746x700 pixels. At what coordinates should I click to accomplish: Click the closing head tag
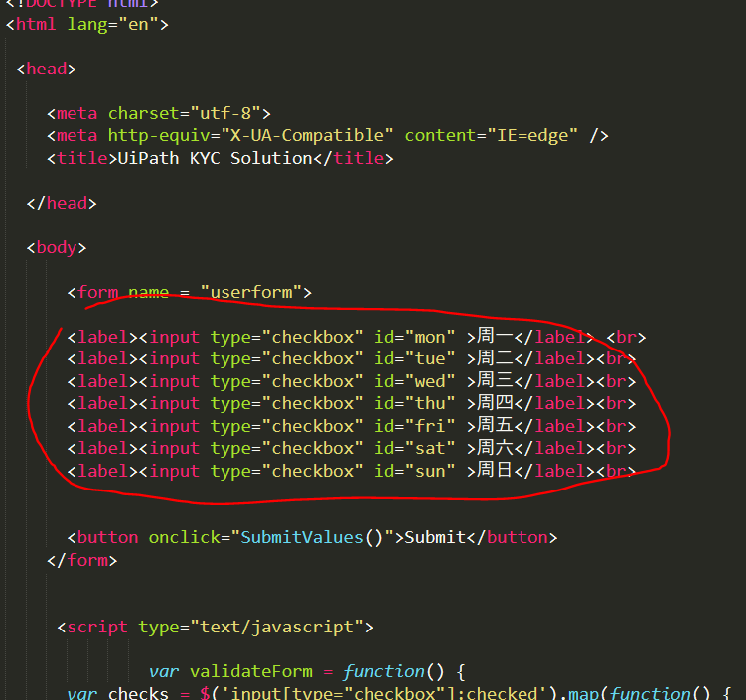tap(62, 204)
